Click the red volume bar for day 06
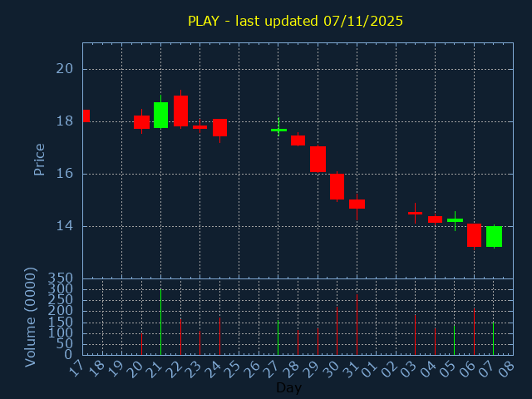The height and width of the screenshot is (399, 532). point(474,332)
